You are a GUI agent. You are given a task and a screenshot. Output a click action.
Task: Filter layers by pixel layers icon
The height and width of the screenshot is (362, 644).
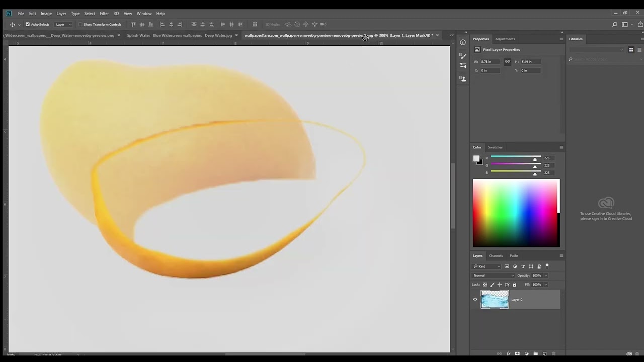point(507,266)
